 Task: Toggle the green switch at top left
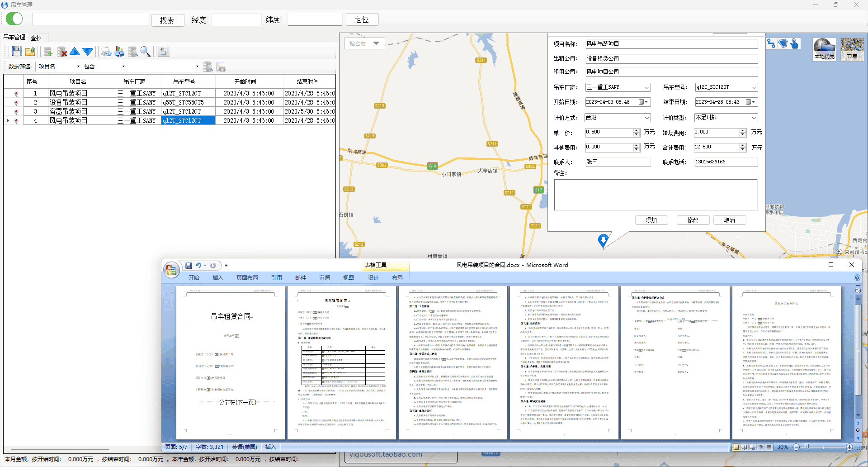[14, 19]
